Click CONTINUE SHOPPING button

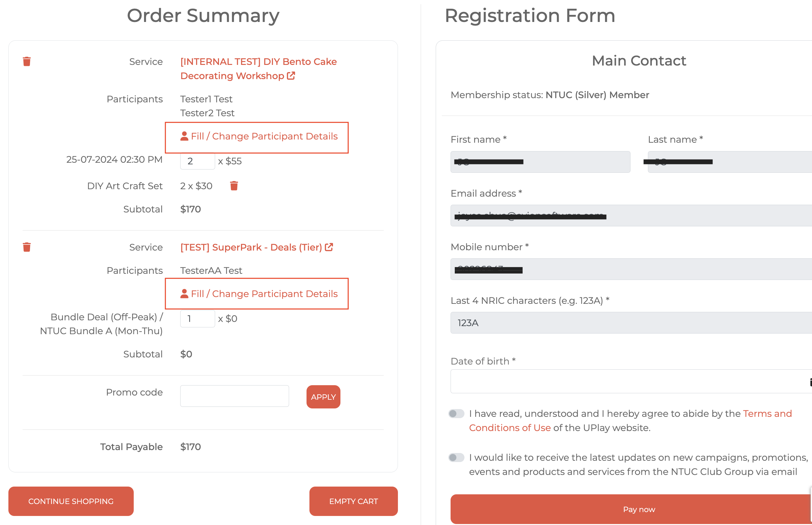(x=71, y=501)
